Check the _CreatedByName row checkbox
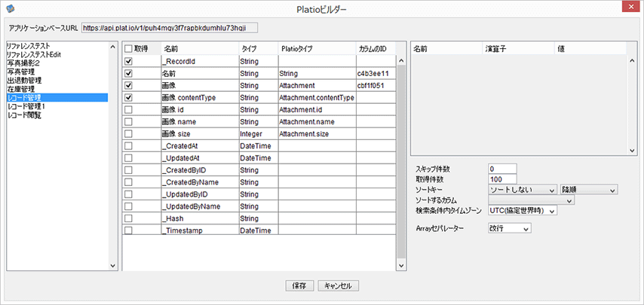Viewport: 644px width, 305px height. coord(128,182)
